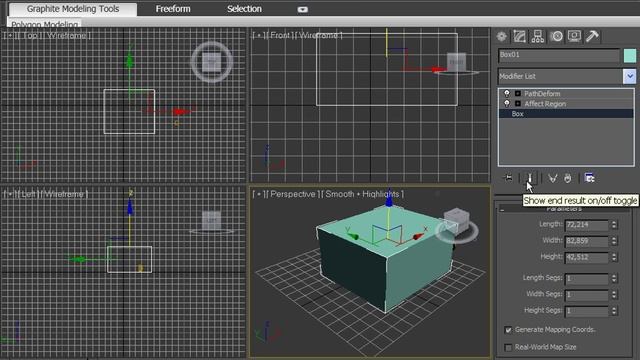The image size is (640, 360).
Task: Click the red X-axis arrow in Top viewport
Action: [x=180, y=111]
